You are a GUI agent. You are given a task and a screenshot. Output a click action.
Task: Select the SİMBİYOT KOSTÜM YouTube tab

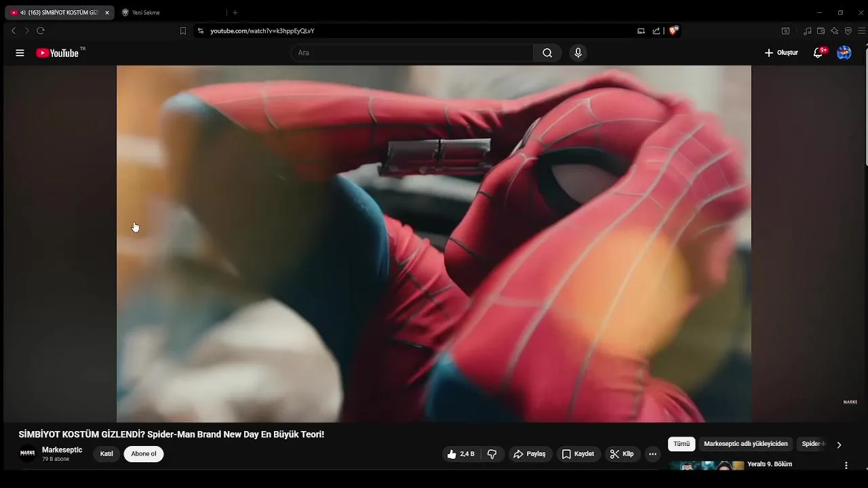pos(60,12)
